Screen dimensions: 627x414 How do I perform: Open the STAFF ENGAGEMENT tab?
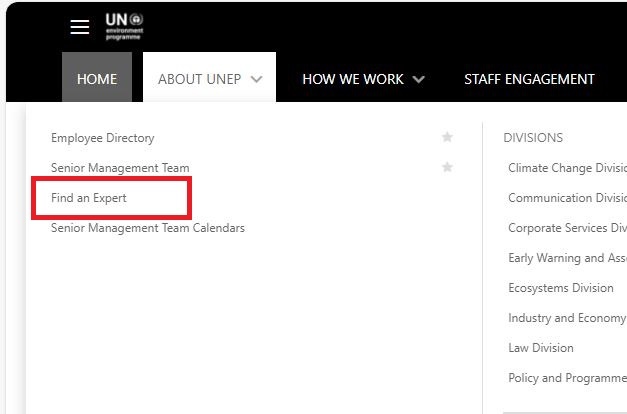(x=529, y=79)
